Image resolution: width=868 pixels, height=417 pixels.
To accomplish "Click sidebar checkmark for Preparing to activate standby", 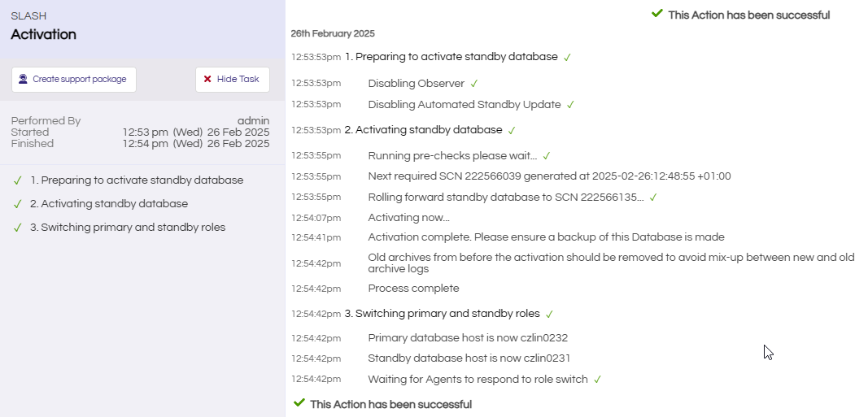I will pyautogui.click(x=18, y=180).
